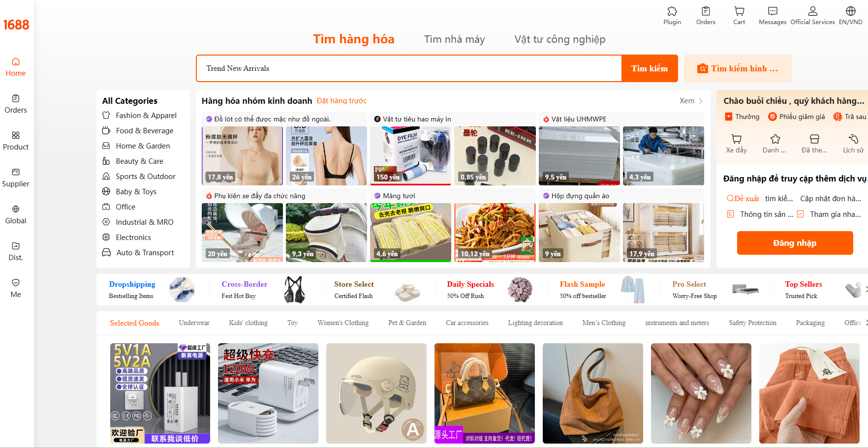Open Messages icon in top bar
This screenshot has width=868, height=448.
click(773, 11)
